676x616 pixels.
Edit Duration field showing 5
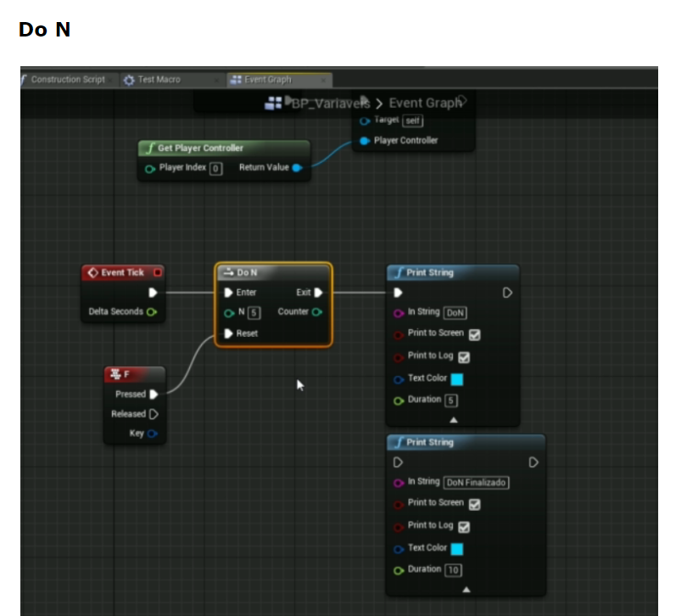[451, 400]
